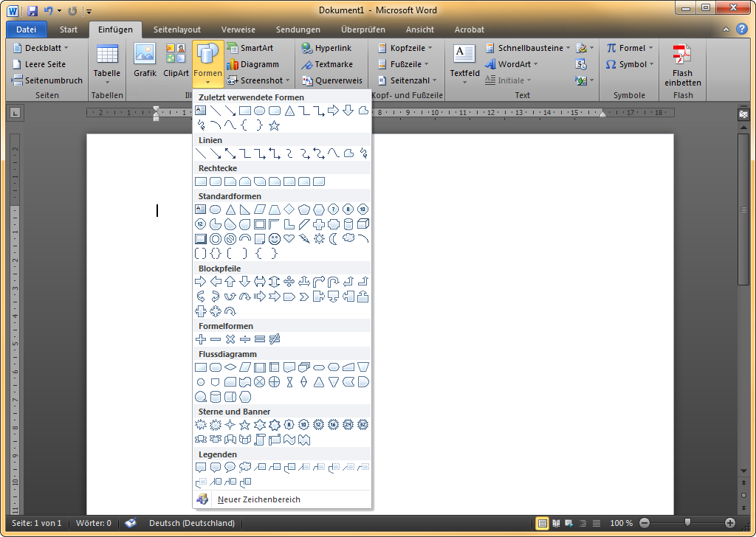Screen dimensions: 756x537
Task: Click the Seitenumbruch button
Action: pos(48,80)
